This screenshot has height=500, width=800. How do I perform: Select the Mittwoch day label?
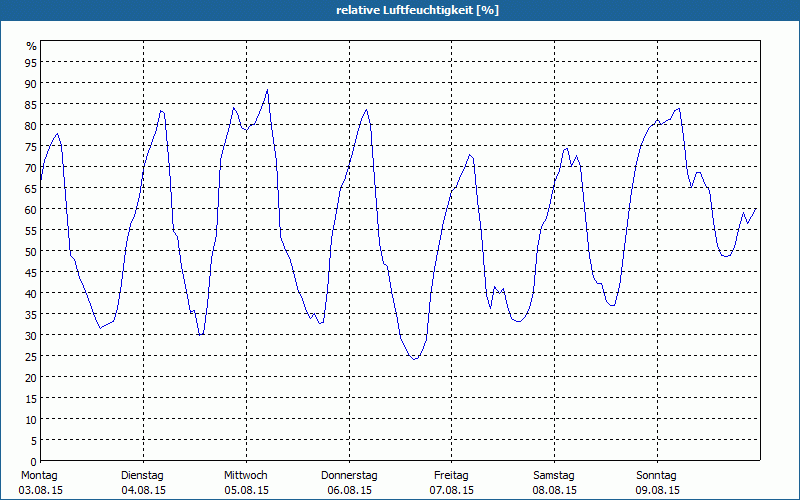[x=245, y=475]
